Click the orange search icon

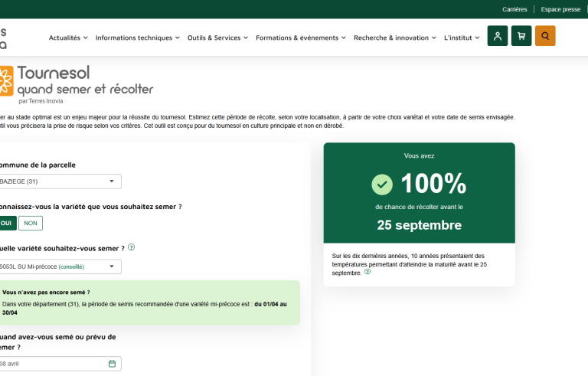click(x=545, y=36)
